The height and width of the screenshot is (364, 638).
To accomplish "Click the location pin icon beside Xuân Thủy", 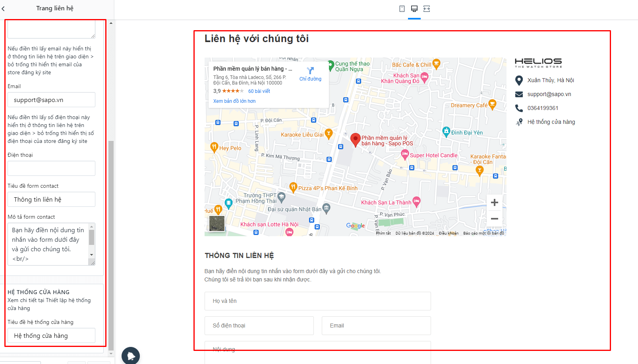I will click(519, 81).
